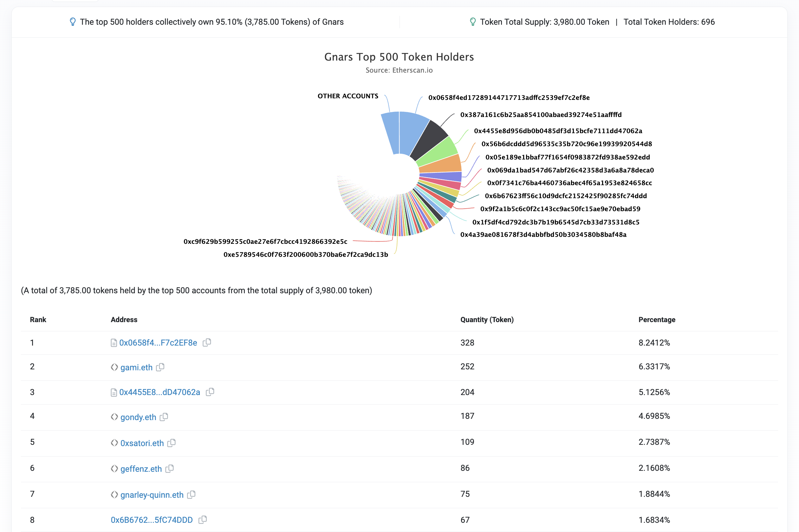Copy address 0x6B6762...5fC74DDD
Image resolution: width=799 pixels, height=532 pixels.
point(203,519)
